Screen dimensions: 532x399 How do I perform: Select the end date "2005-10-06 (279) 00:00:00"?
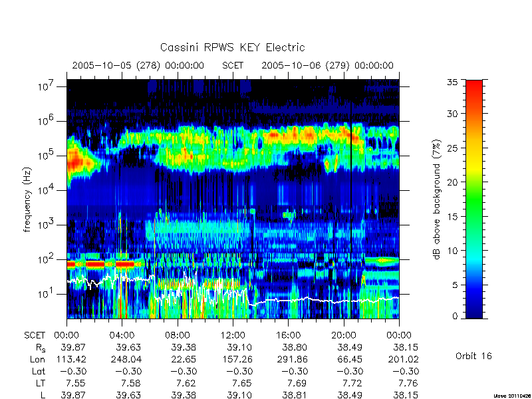[327, 65]
